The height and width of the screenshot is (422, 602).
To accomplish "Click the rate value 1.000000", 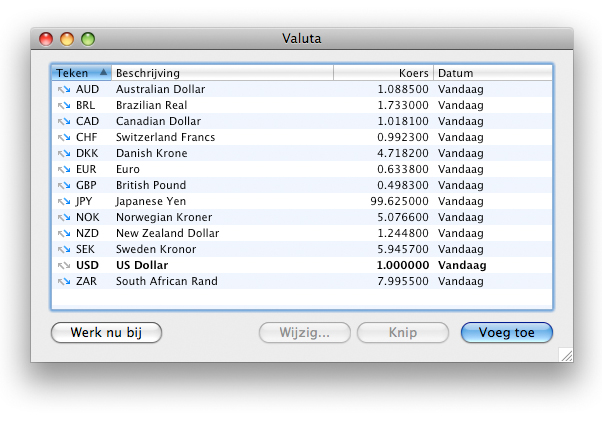I will tap(403, 265).
